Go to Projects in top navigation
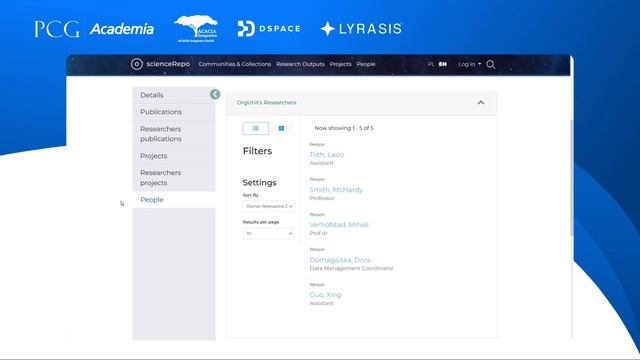 point(340,64)
